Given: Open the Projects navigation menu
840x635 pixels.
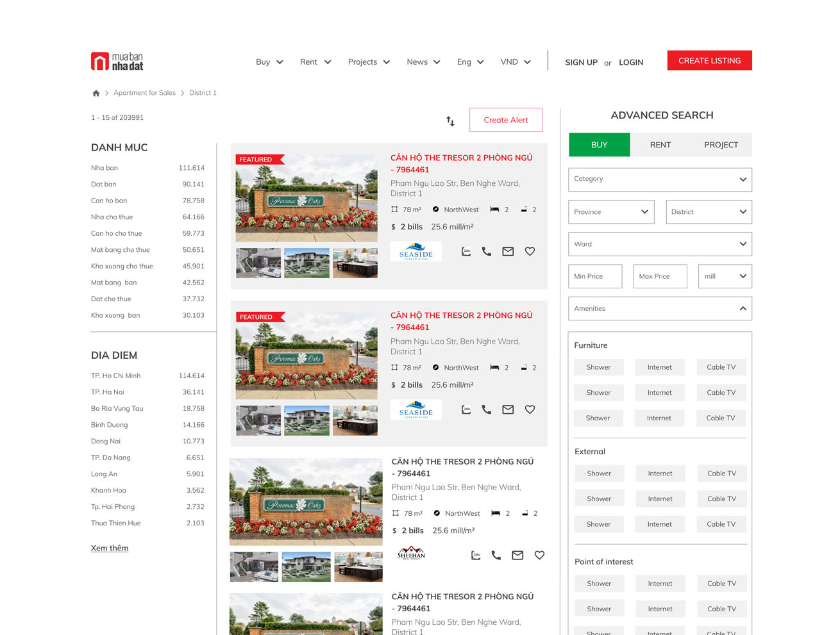Looking at the screenshot, I should pos(369,62).
